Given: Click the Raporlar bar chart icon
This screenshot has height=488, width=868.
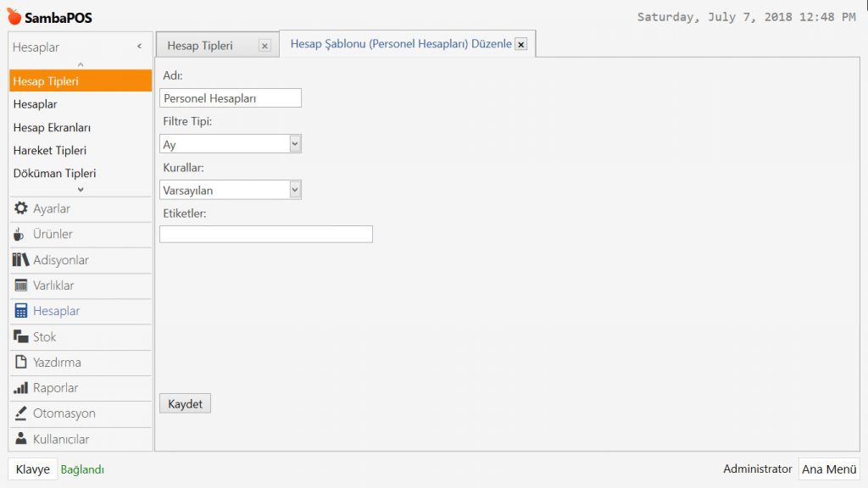Looking at the screenshot, I should [21, 388].
